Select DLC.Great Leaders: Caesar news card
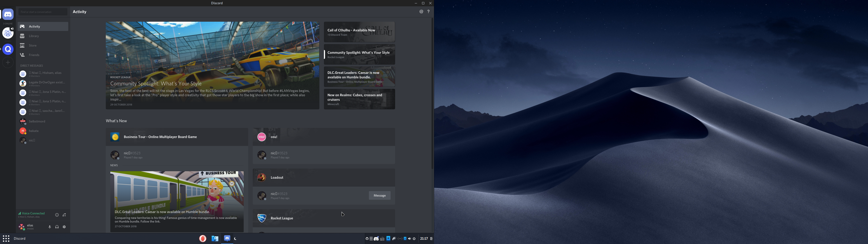The height and width of the screenshot is (244, 868). (360, 77)
